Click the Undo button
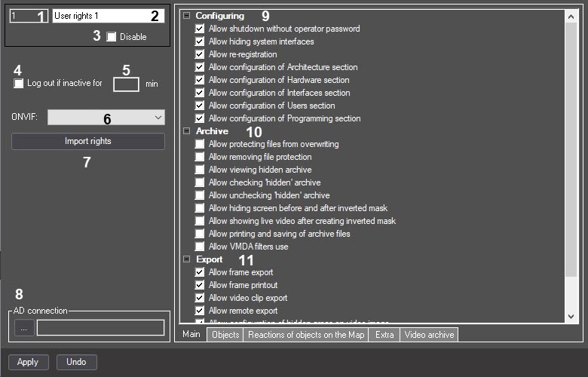The image size is (588, 377). 76,362
